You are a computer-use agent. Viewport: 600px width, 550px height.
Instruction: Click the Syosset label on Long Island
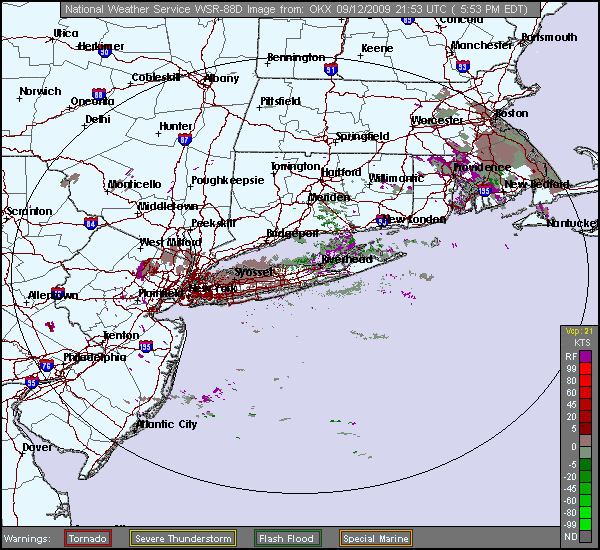pos(254,272)
